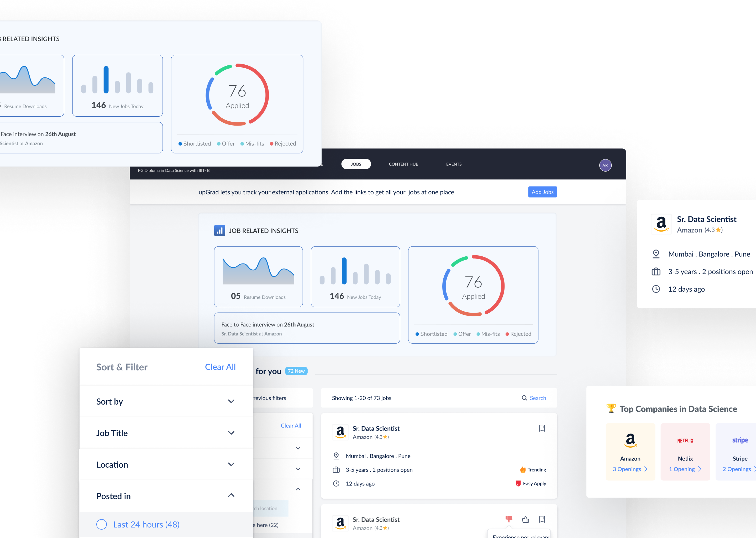Image resolution: width=756 pixels, height=538 pixels.
Task: Open the AK profile avatar
Action: click(x=605, y=165)
